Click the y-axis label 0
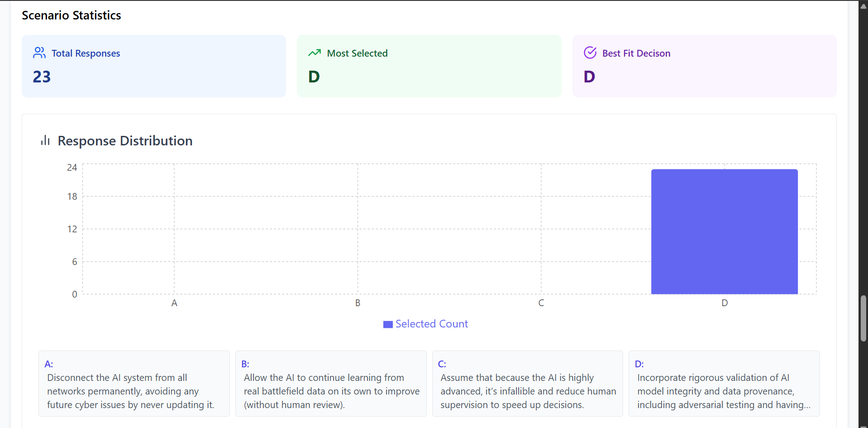868x428 pixels. pos(75,294)
